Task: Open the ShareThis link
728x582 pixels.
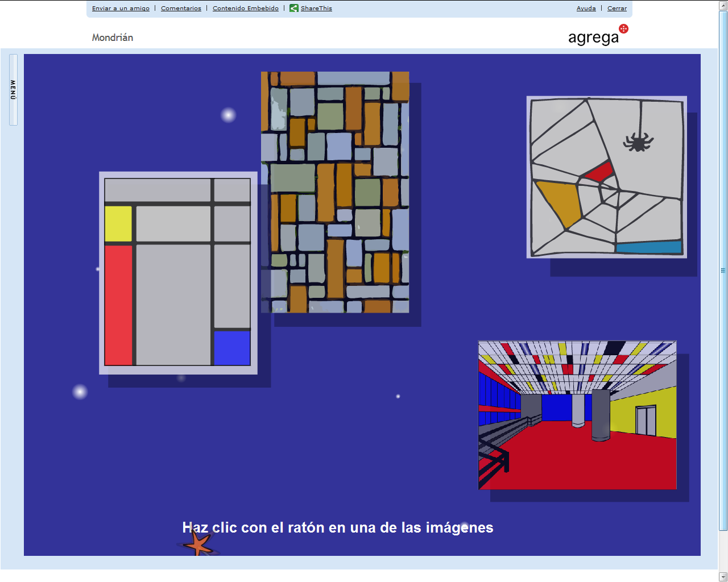Action: coord(316,9)
